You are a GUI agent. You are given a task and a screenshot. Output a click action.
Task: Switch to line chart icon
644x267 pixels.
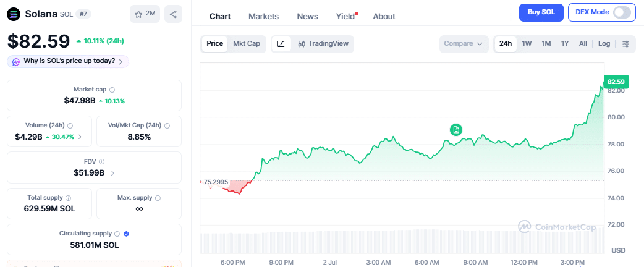[281, 43]
